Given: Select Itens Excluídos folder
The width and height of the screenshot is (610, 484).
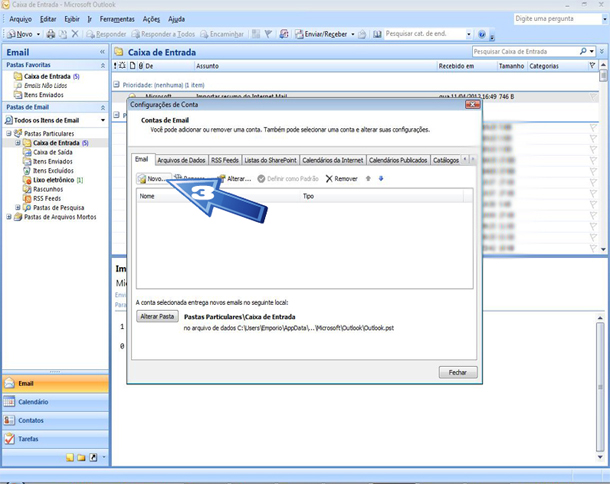Looking at the screenshot, I should (x=48, y=170).
